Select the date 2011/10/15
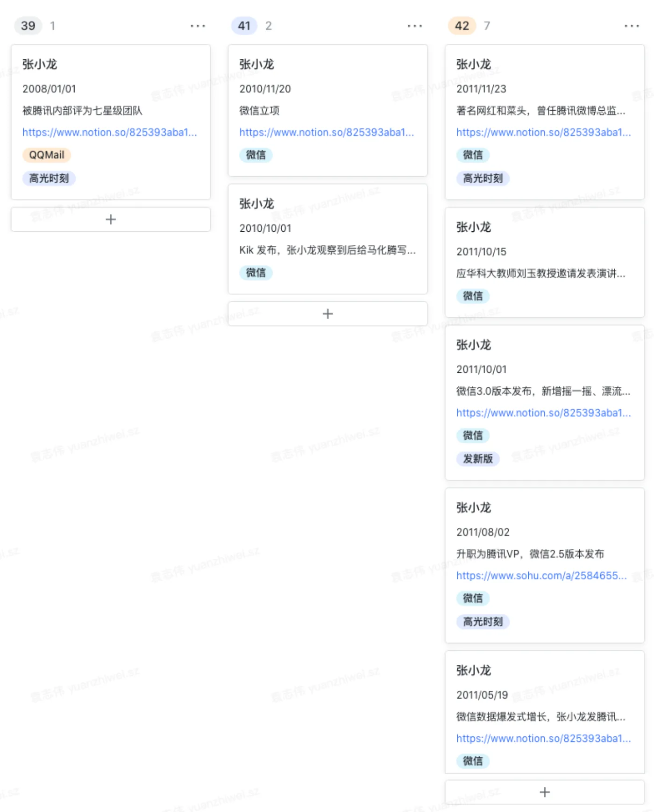654x812 pixels. point(481,252)
